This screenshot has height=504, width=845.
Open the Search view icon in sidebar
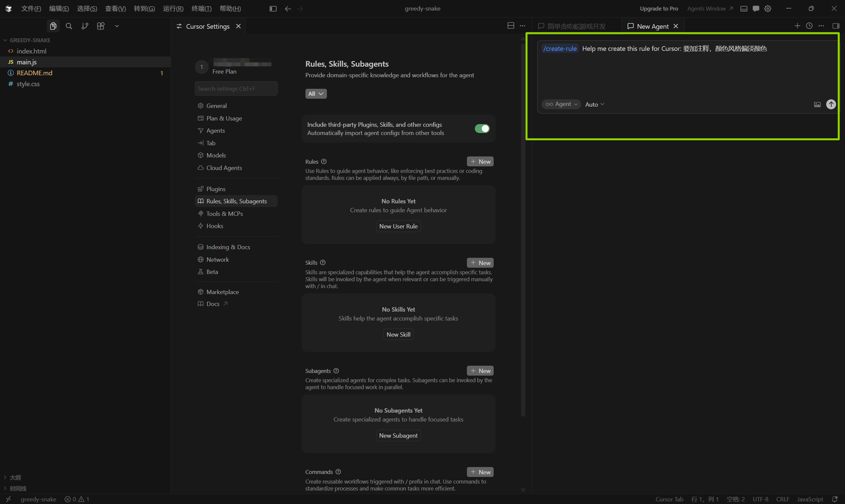click(69, 26)
